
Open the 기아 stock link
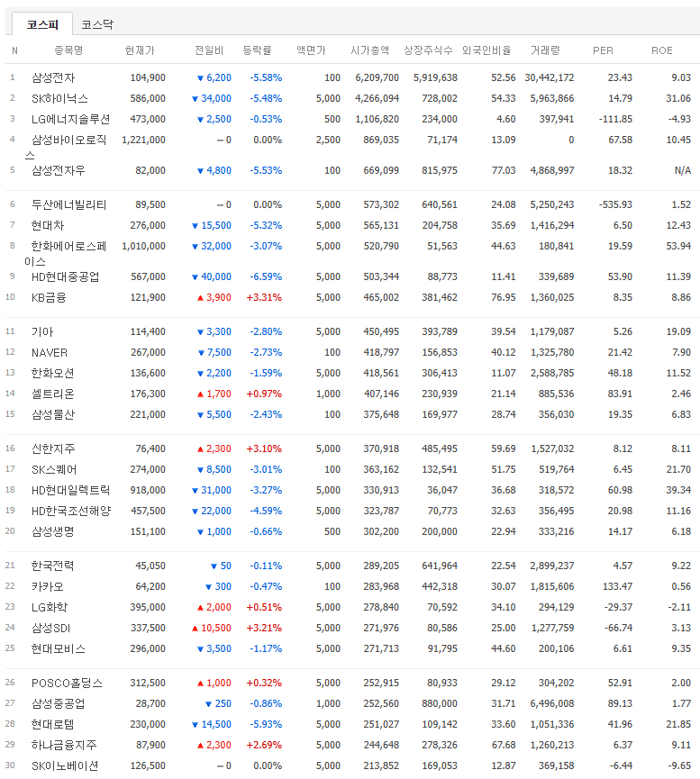click(42, 332)
